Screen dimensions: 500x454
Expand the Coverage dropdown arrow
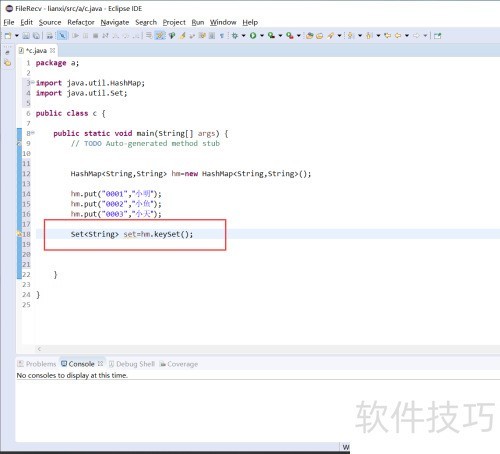[280, 36]
